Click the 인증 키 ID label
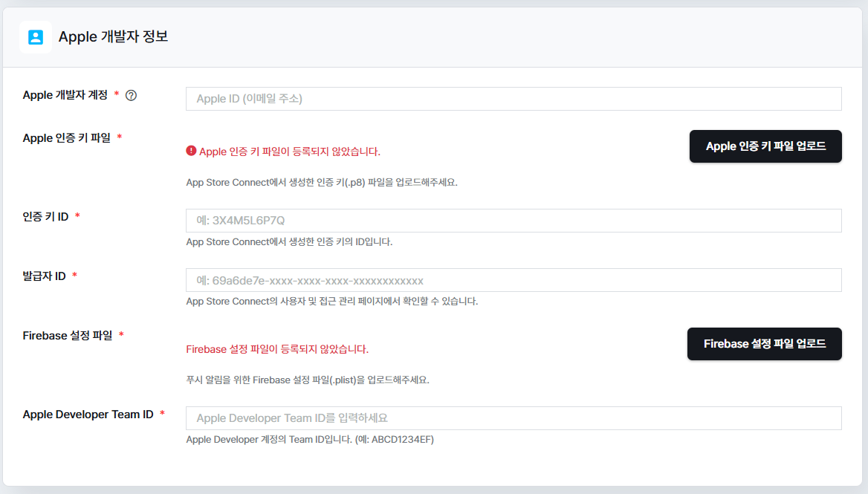 point(45,217)
